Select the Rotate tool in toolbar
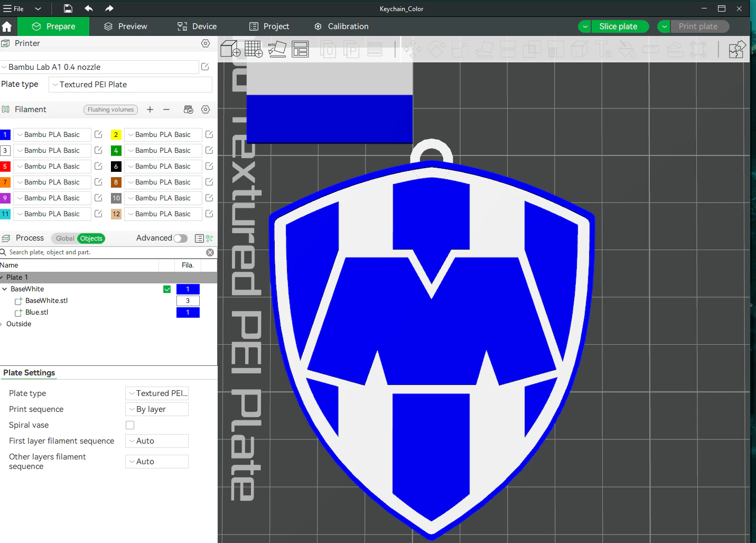Image resolution: width=756 pixels, height=543 pixels. 436,50
